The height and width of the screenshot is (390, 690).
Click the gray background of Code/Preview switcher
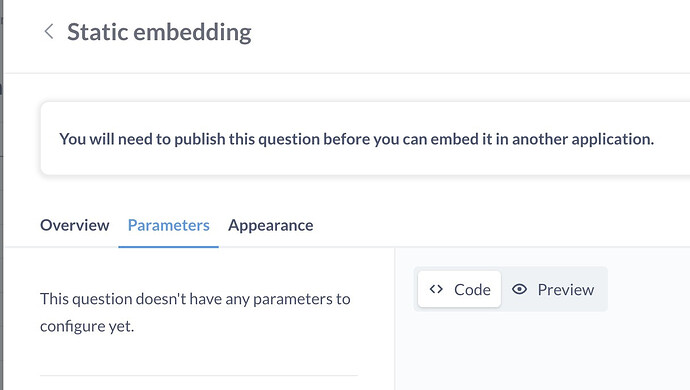pyautogui.click(x=511, y=289)
